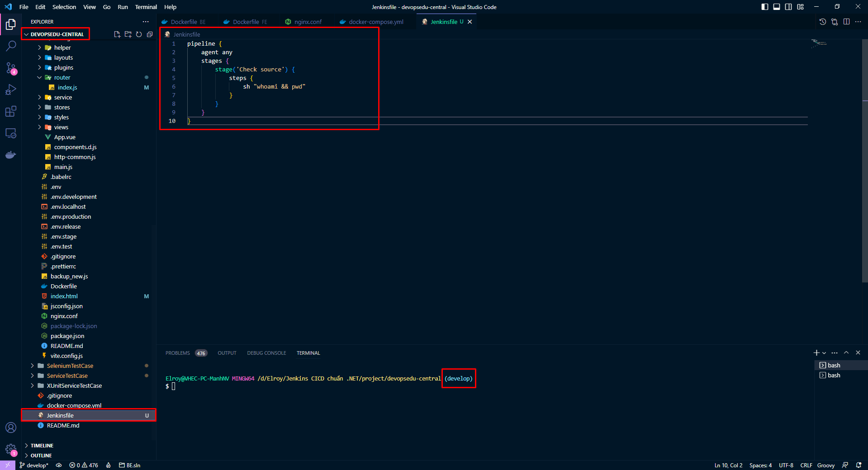The width and height of the screenshot is (868, 470).
Task: Toggle the primary side bar layout
Action: [x=765, y=7]
